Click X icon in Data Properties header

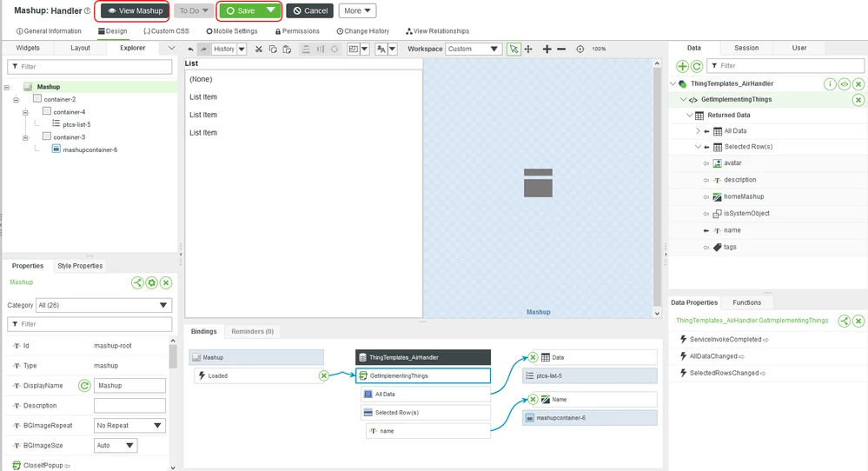858,321
